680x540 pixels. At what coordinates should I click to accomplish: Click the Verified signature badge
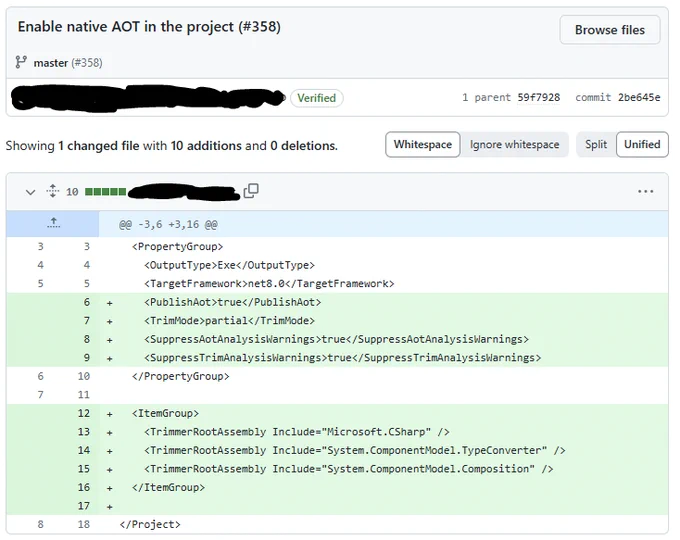pyautogui.click(x=316, y=98)
